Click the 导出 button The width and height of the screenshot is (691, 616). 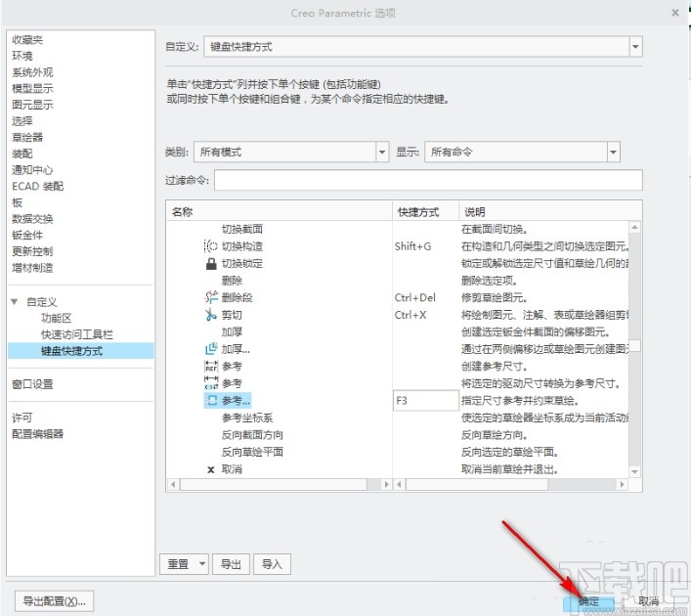tap(231, 564)
